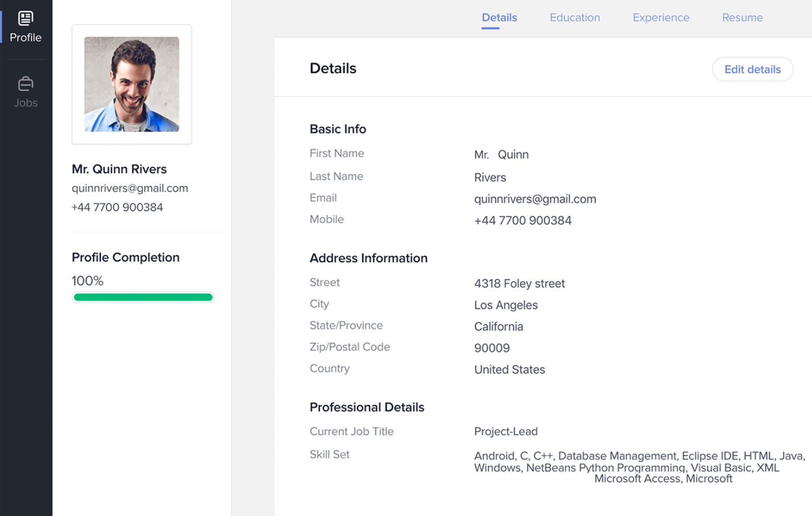
Task: Click the Skill Set list text
Action: tap(638, 467)
